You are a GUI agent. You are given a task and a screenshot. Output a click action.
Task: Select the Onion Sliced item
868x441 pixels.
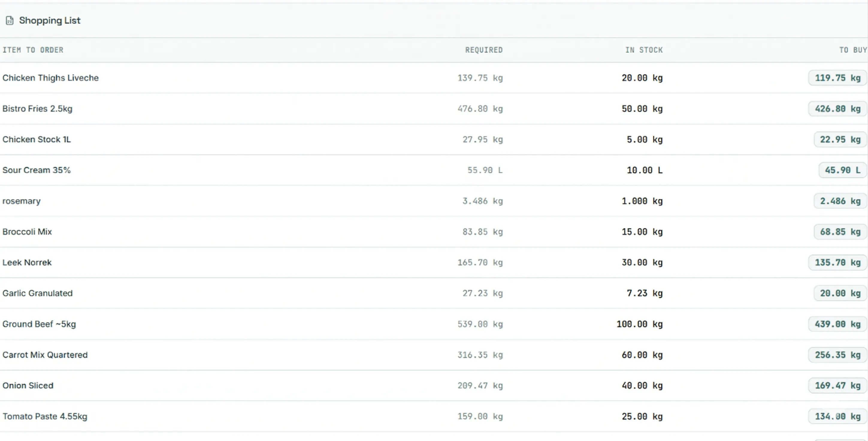pyautogui.click(x=28, y=385)
